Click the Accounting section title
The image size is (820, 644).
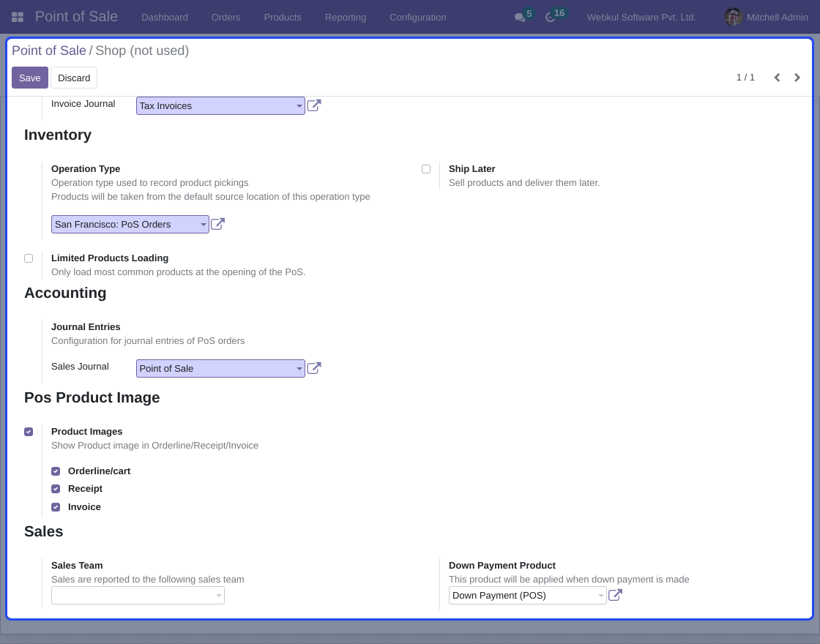[65, 293]
